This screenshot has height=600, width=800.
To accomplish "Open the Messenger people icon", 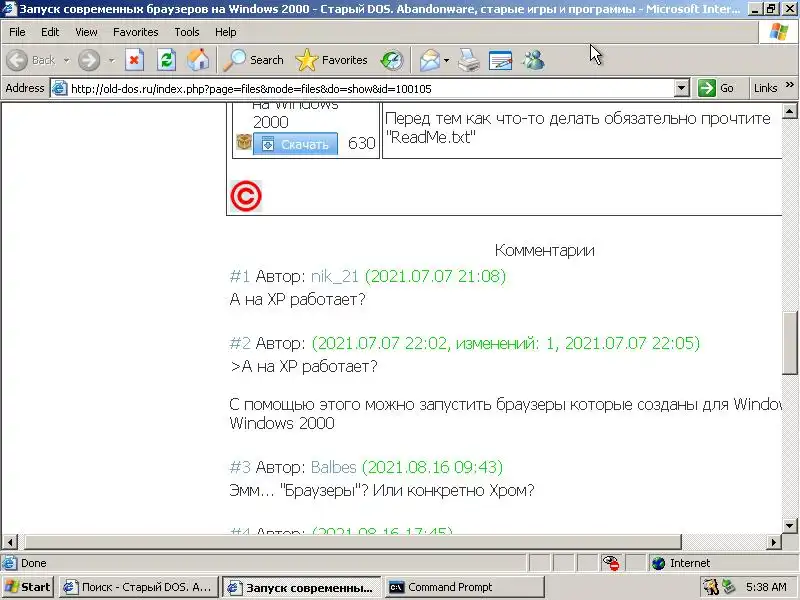I will click(x=533, y=60).
